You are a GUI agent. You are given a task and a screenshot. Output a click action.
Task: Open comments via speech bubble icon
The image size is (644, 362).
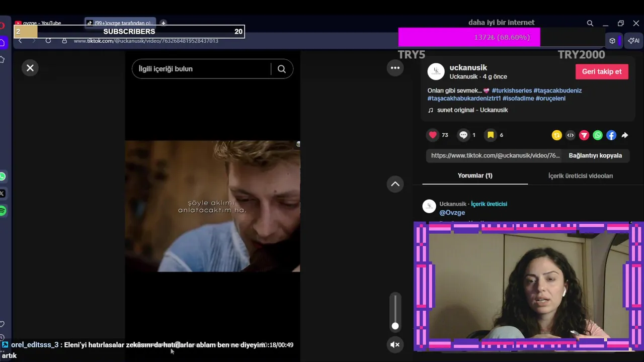(x=463, y=135)
